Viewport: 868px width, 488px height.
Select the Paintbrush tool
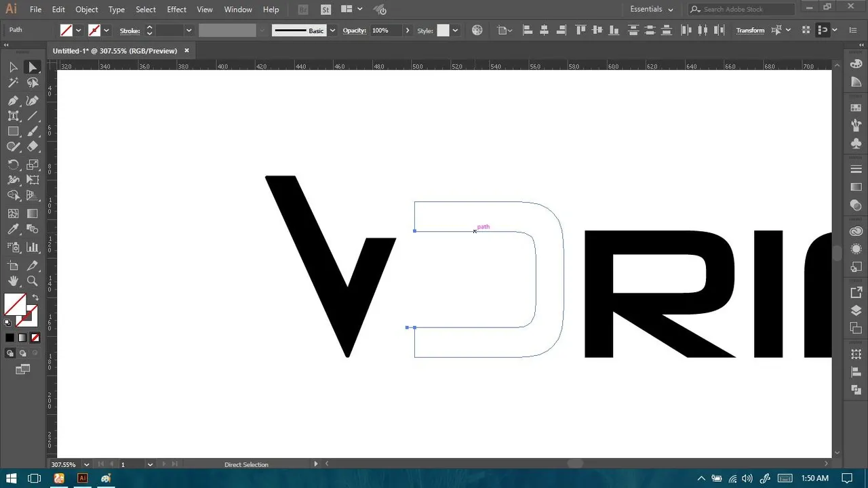coord(33,131)
